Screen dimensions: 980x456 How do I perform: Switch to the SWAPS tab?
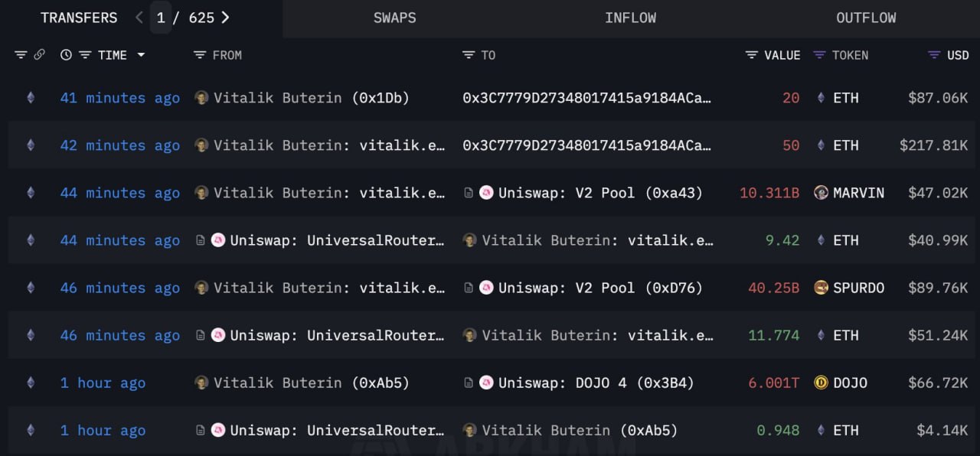(394, 18)
